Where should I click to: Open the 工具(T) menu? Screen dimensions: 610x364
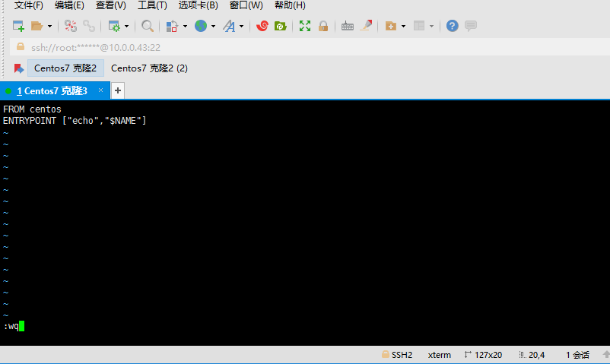(x=152, y=5)
